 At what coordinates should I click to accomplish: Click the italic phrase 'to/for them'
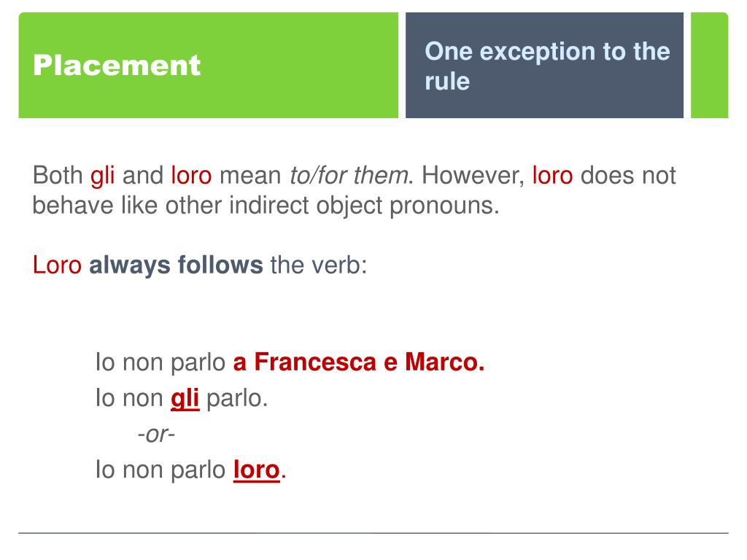click(x=349, y=175)
